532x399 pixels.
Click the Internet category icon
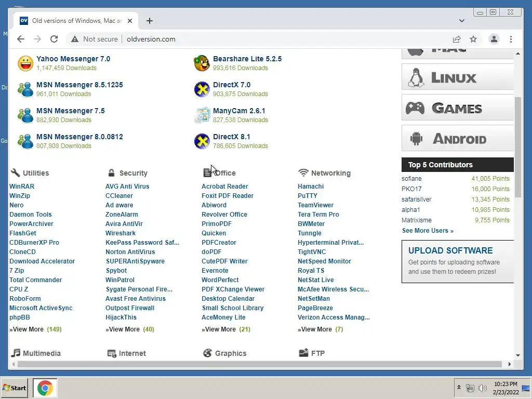112,353
